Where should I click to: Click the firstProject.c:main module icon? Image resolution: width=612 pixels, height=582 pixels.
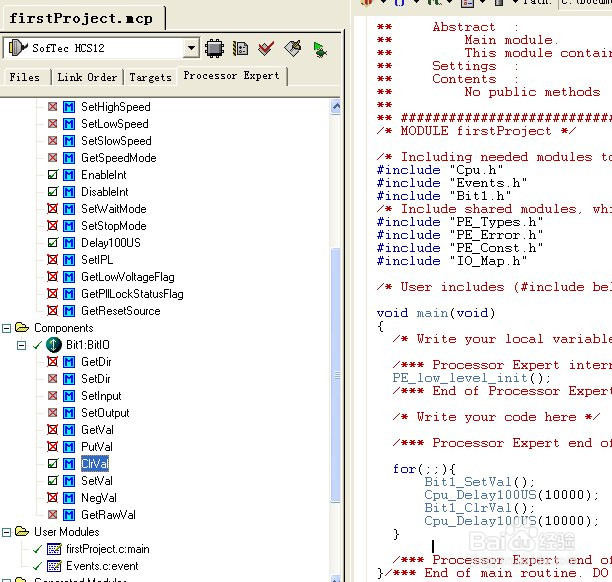click(x=54, y=549)
